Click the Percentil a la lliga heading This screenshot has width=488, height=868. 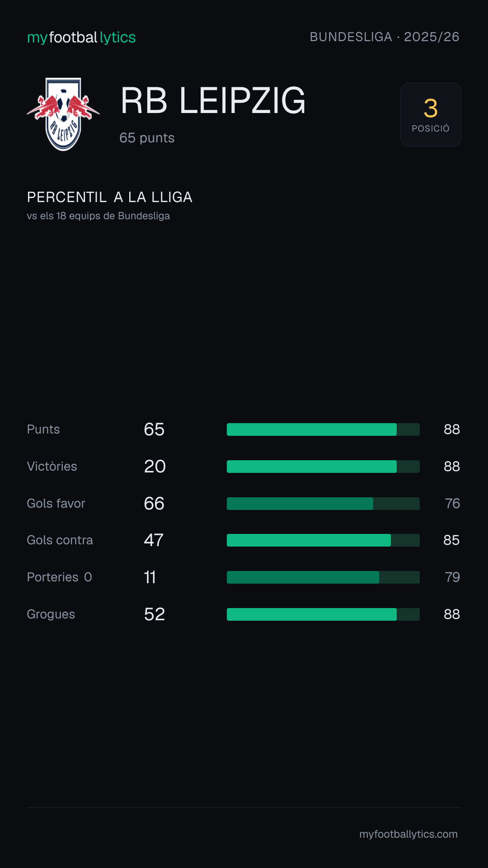point(110,197)
